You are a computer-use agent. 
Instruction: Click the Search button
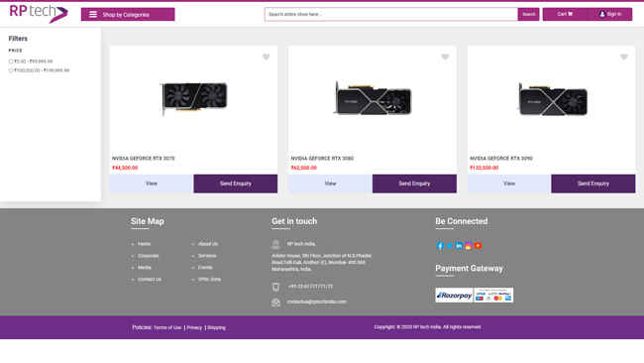(529, 14)
